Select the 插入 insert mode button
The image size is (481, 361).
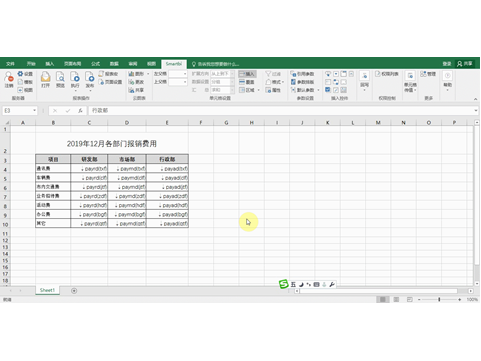pos(247,74)
